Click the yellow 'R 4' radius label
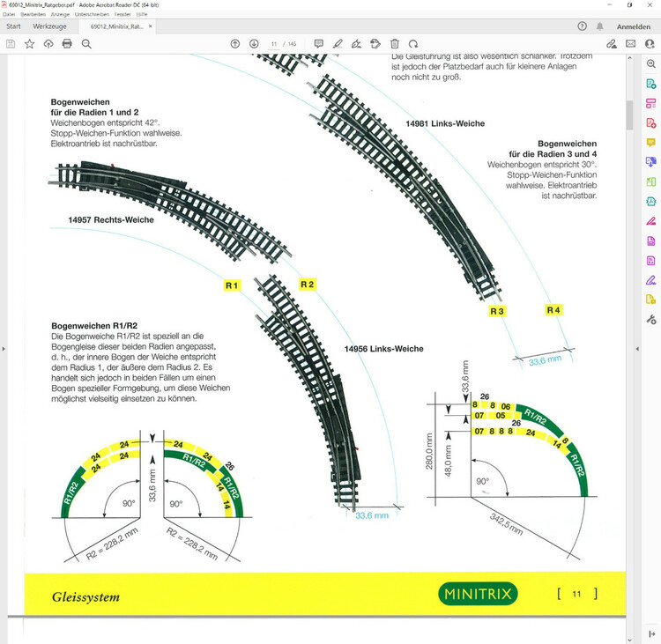The image size is (661, 644). (x=553, y=310)
